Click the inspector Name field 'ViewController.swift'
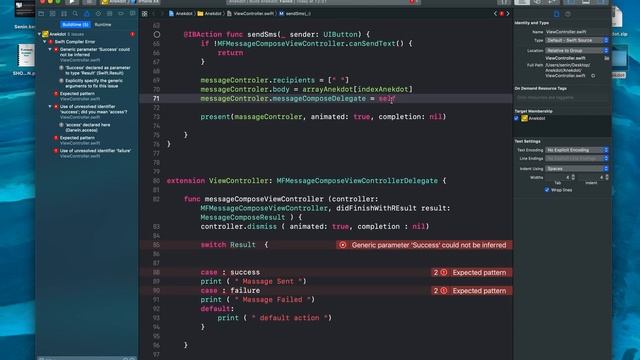Image resolution: width=640 pixels, height=360 pixels. [577, 31]
